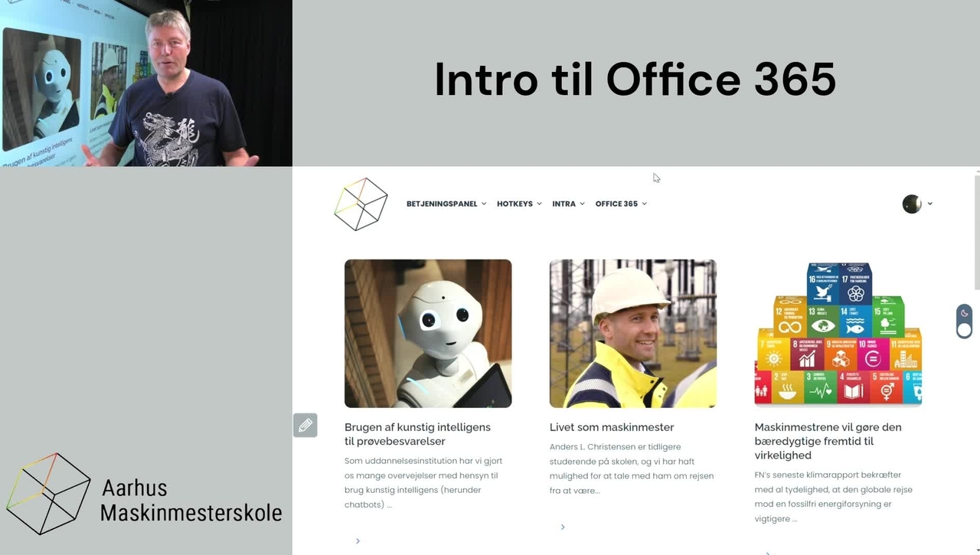Open article 'Brugen af kunstig intelligens til prøvebesvarelser'

pos(417,434)
